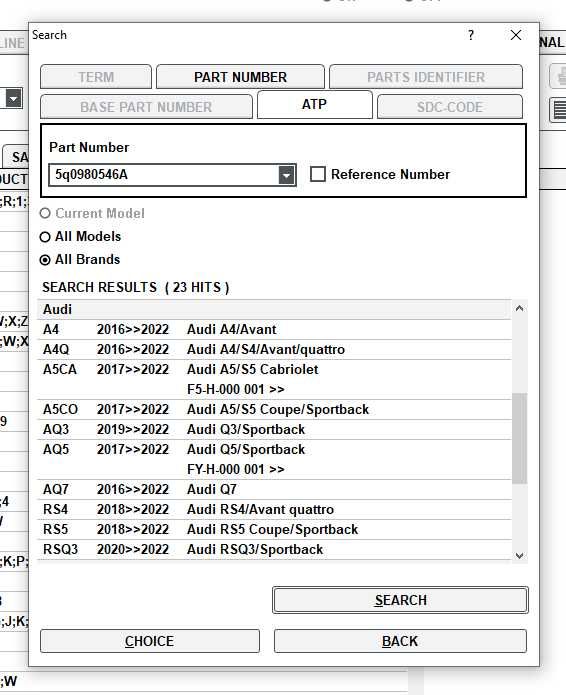The height and width of the screenshot is (695, 566).
Task: Click the Part Number input field
Action: (164, 175)
